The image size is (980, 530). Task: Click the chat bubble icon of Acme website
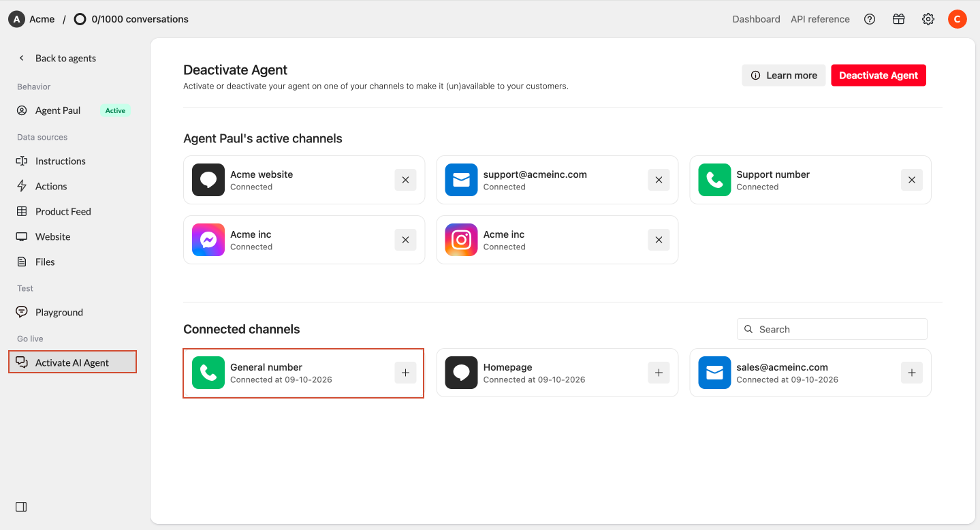[208, 180]
